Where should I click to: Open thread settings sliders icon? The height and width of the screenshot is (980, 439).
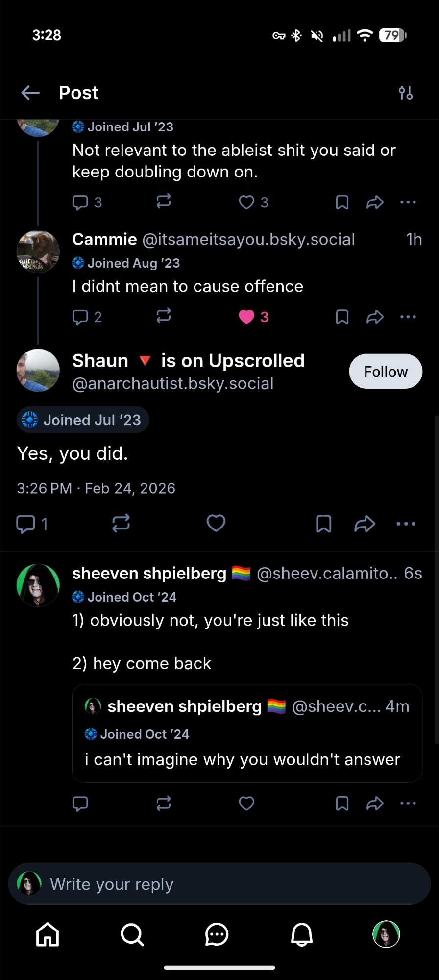406,93
